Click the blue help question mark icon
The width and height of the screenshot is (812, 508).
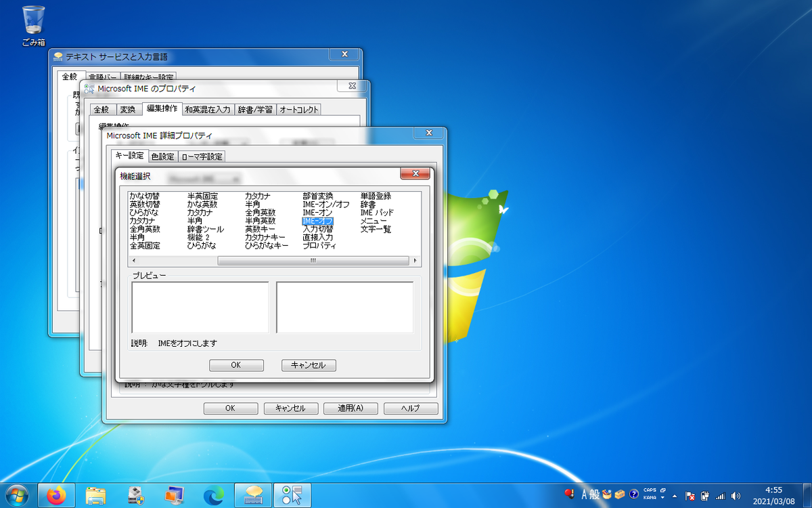(x=633, y=494)
